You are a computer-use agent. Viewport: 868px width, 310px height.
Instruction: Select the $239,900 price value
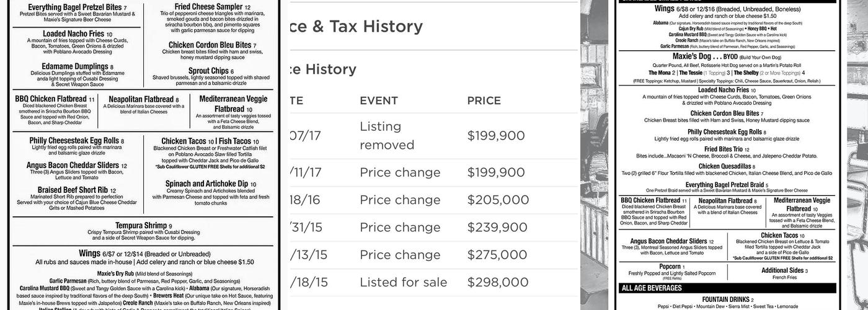tap(497, 227)
